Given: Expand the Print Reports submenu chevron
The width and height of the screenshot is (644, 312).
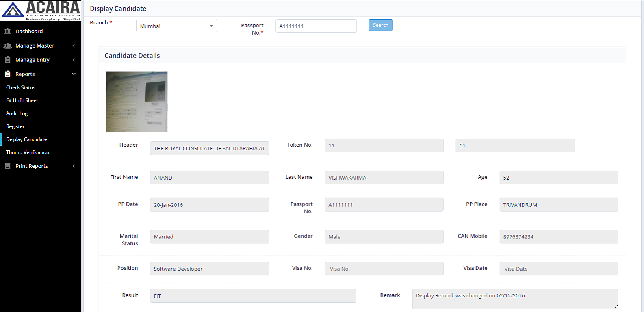Looking at the screenshot, I should 74,166.
